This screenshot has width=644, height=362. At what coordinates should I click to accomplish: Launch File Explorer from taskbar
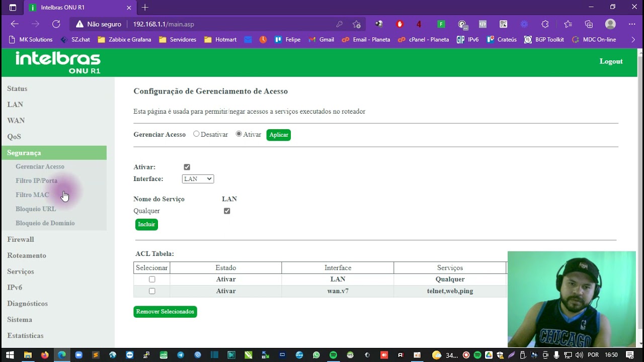[x=28, y=355]
